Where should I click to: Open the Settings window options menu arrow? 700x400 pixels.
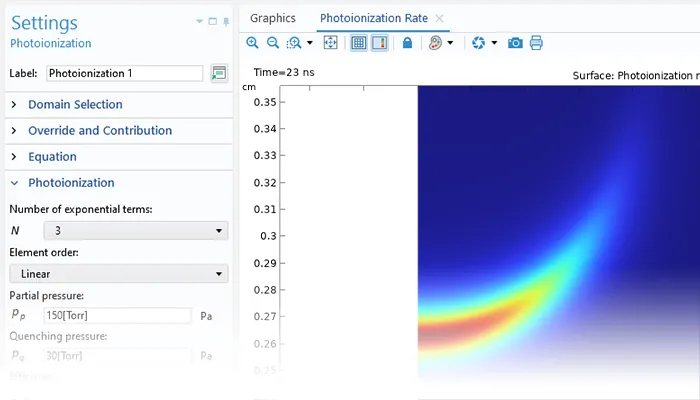coord(200,21)
